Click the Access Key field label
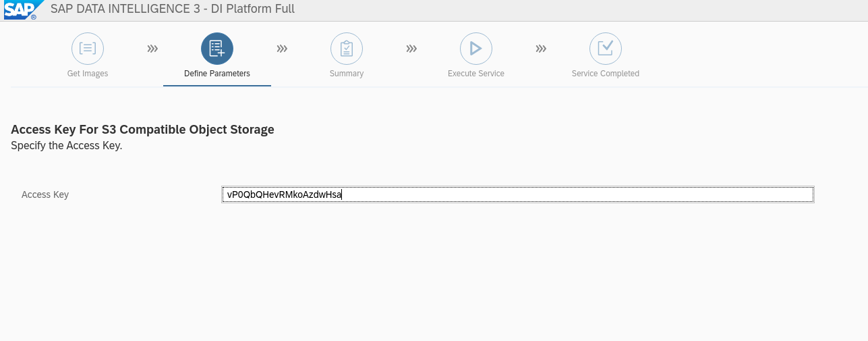Image resolution: width=868 pixels, height=341 pixels. tap(45, 194)
